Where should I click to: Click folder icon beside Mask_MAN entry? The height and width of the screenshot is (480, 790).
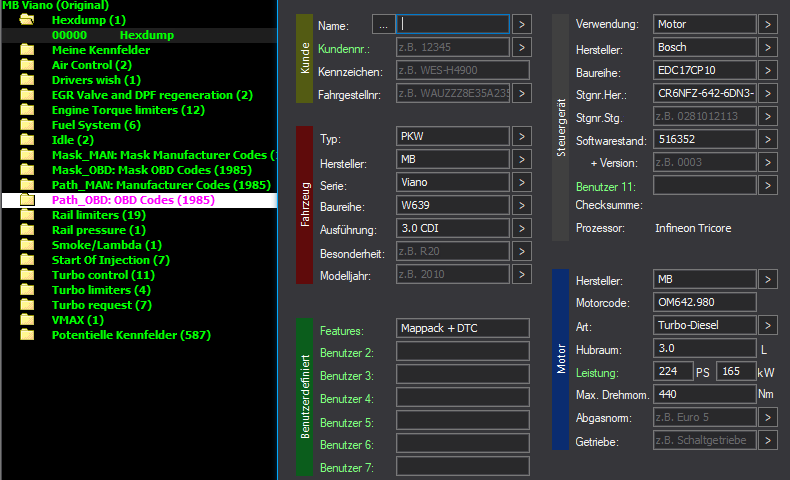(27, 155)
